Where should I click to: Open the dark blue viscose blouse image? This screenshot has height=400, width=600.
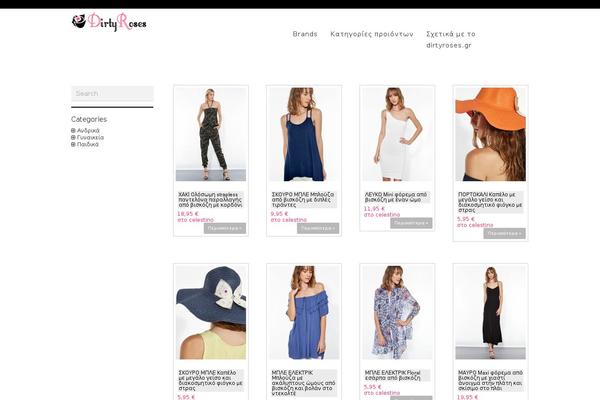[304, 134]
